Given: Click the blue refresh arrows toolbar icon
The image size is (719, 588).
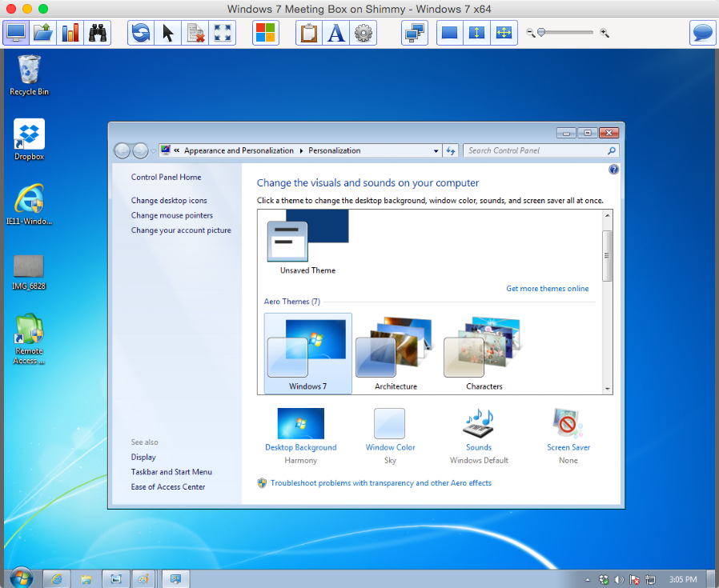Looking at the screenshot, I should point(142,33).
